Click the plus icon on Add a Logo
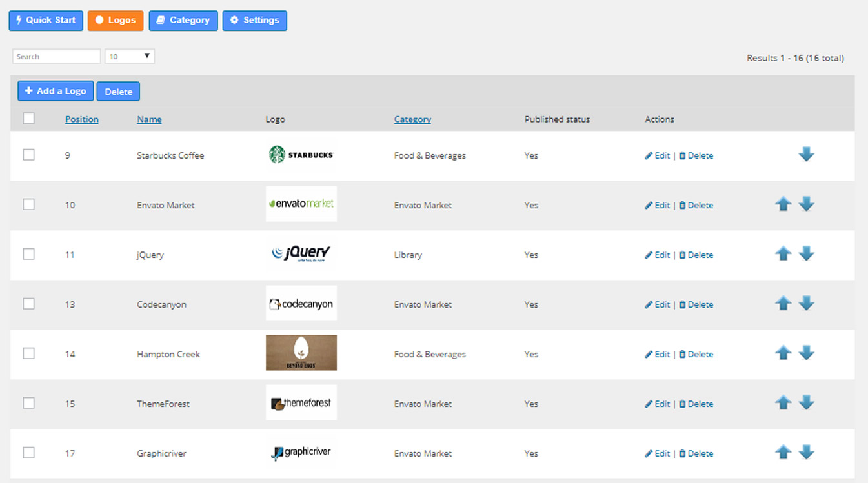 28,90
